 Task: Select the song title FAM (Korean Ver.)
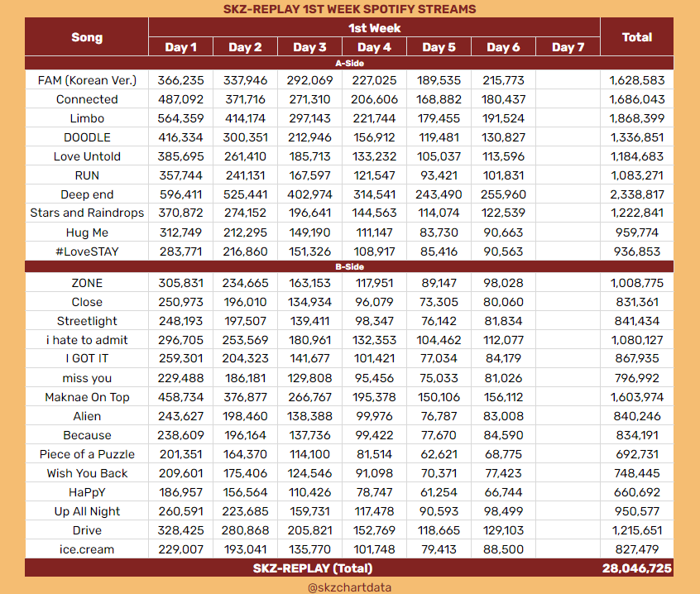click(x=87, y=80)
